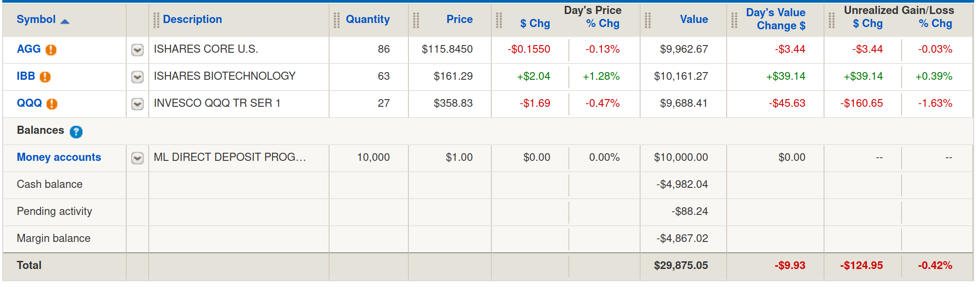Open the Money accounts link

click(x=59, y=157)
